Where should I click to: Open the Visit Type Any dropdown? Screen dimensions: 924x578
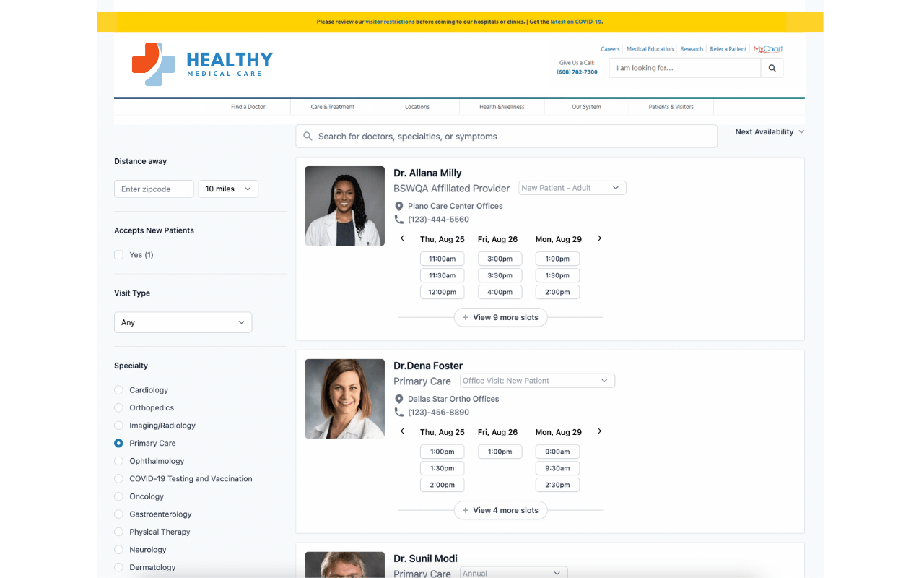click(x=183, y=322)
